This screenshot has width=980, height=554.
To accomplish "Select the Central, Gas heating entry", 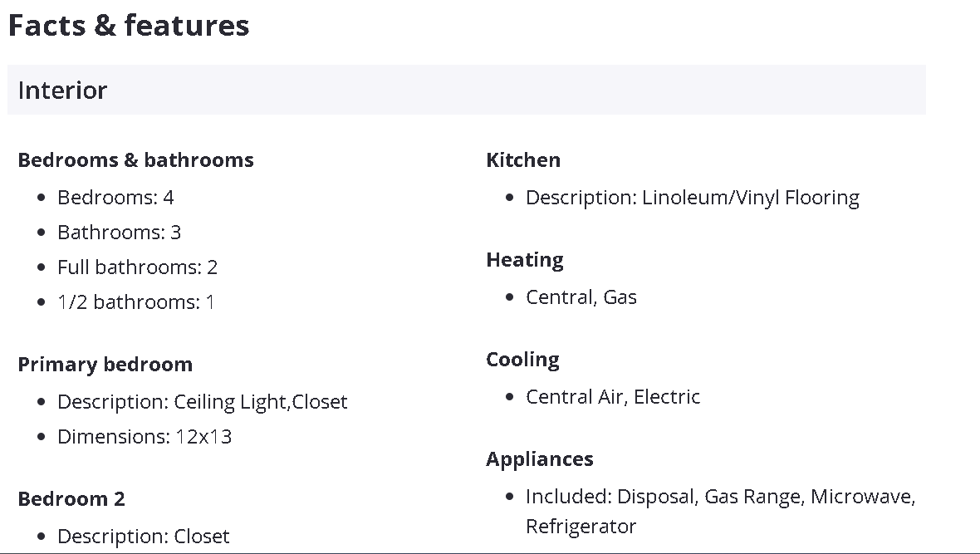I will [581, 297].
